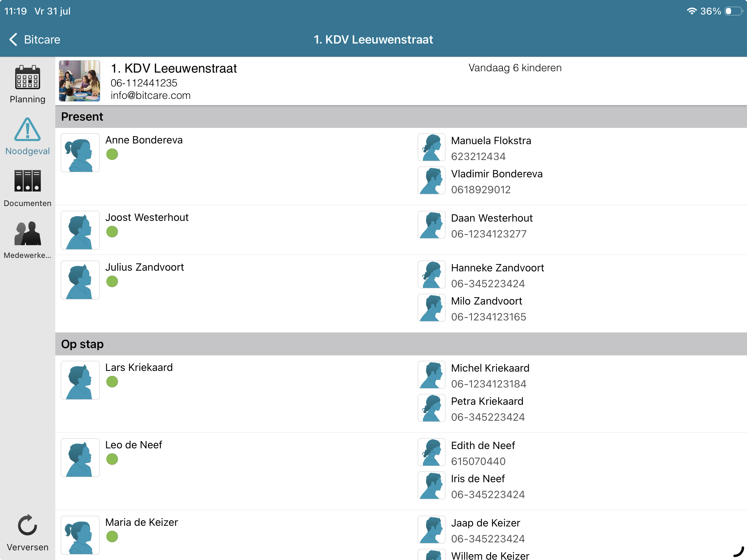Tap the Verversen refresh icon

coord(28,525)
